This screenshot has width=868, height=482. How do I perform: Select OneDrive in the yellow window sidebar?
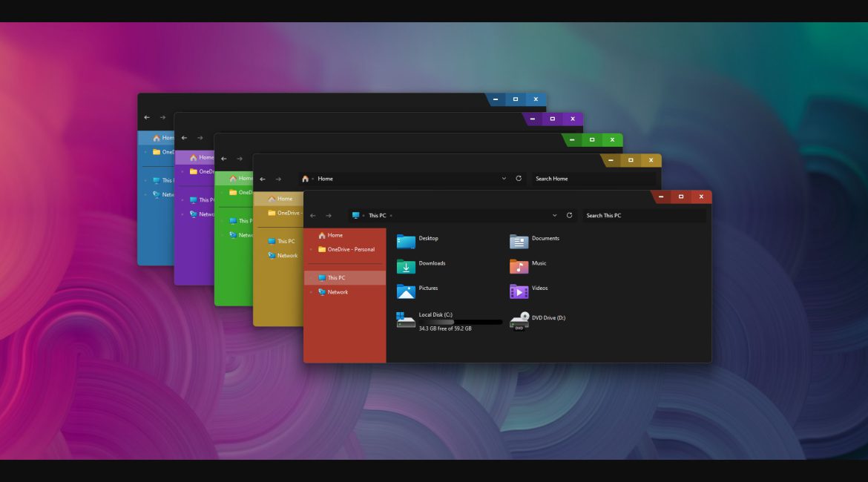pos(278,213)
